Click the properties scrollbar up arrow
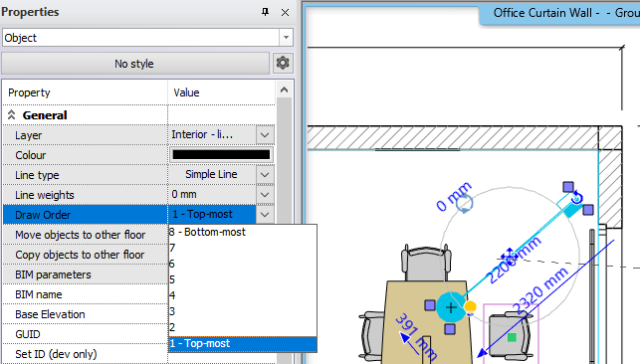The height and width of the screenshot is (364, 640). coord(284,91)
